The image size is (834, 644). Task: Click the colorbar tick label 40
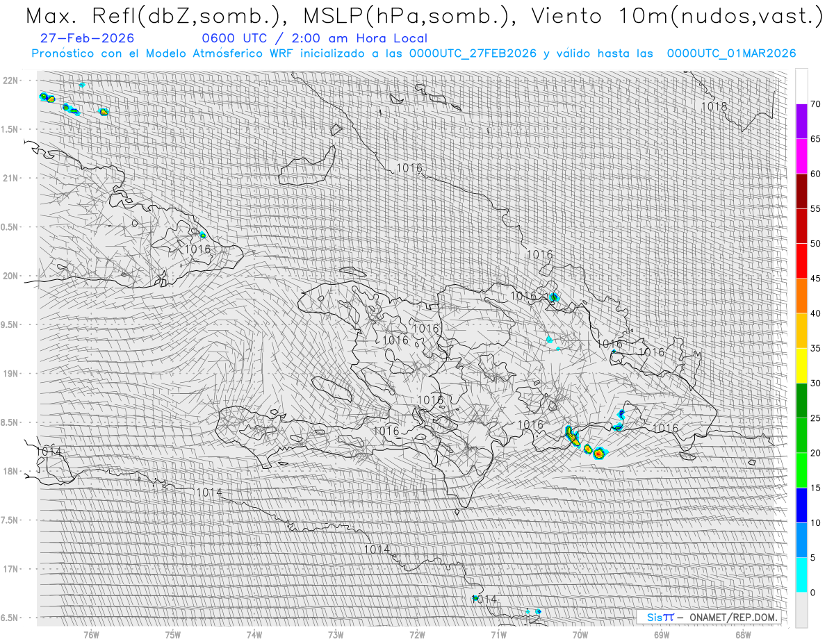(x=816, y=313)
